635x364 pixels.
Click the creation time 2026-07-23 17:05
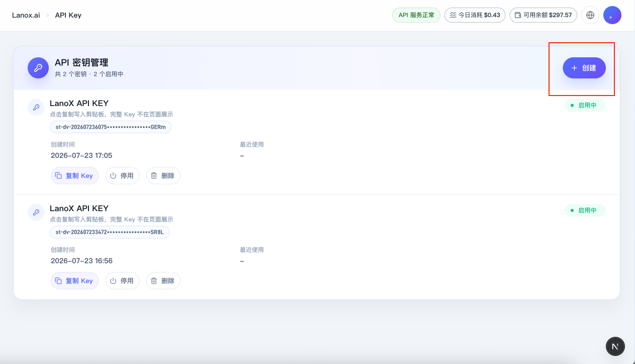tap(81, 155)
